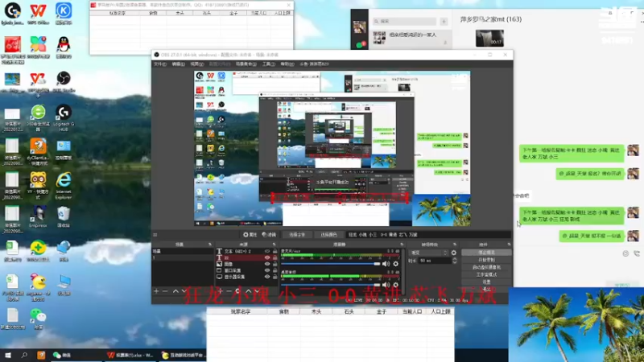Open the orange taskbar app icon

[x=41, y=355]
